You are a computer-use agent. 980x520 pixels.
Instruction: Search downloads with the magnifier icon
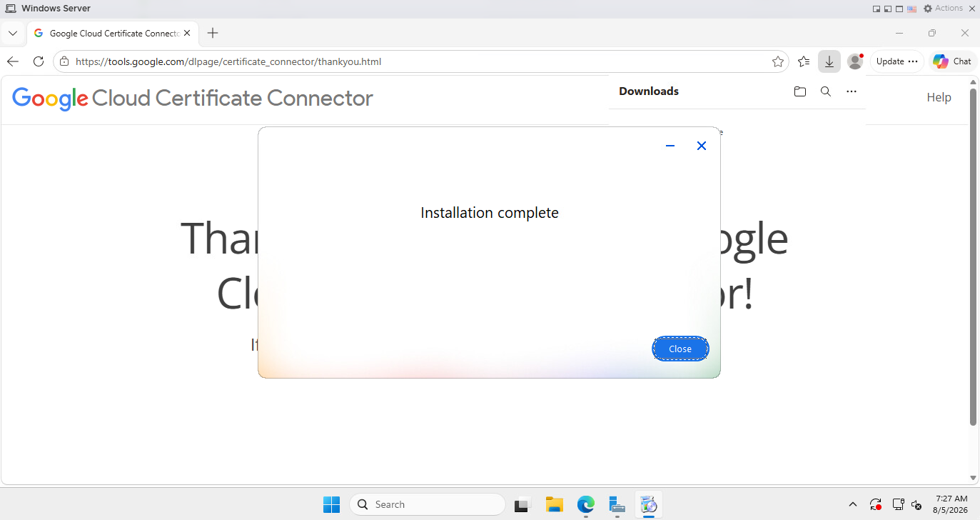pos(826,91)
